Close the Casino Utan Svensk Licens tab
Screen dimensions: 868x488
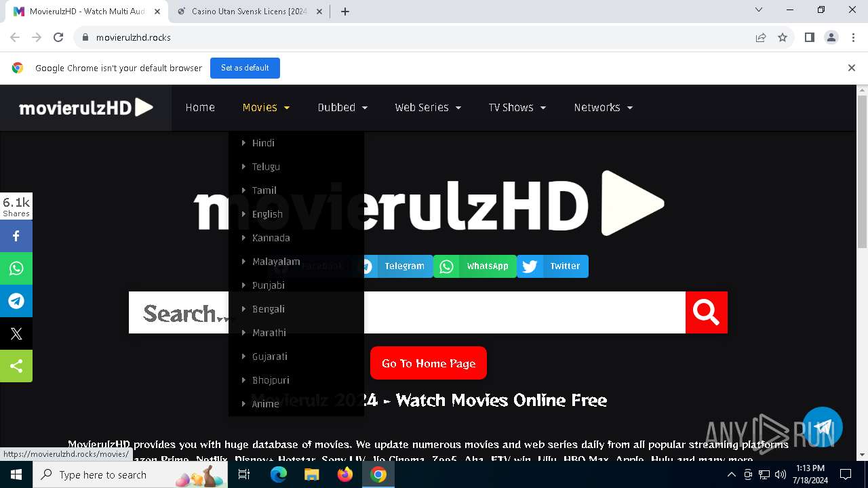tap(319, 12)
